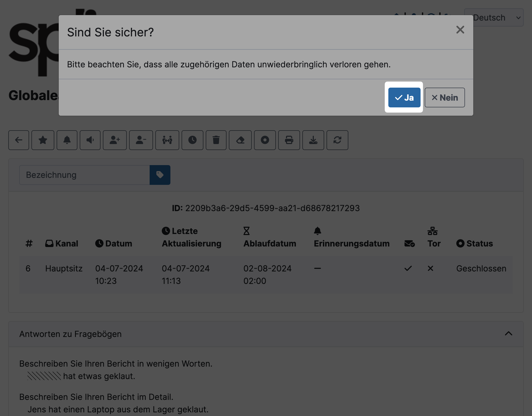Image resolution: width=532 pixels, height=416 pixels.
Task: Click the report ID text
Action: [x=266, y=208]
